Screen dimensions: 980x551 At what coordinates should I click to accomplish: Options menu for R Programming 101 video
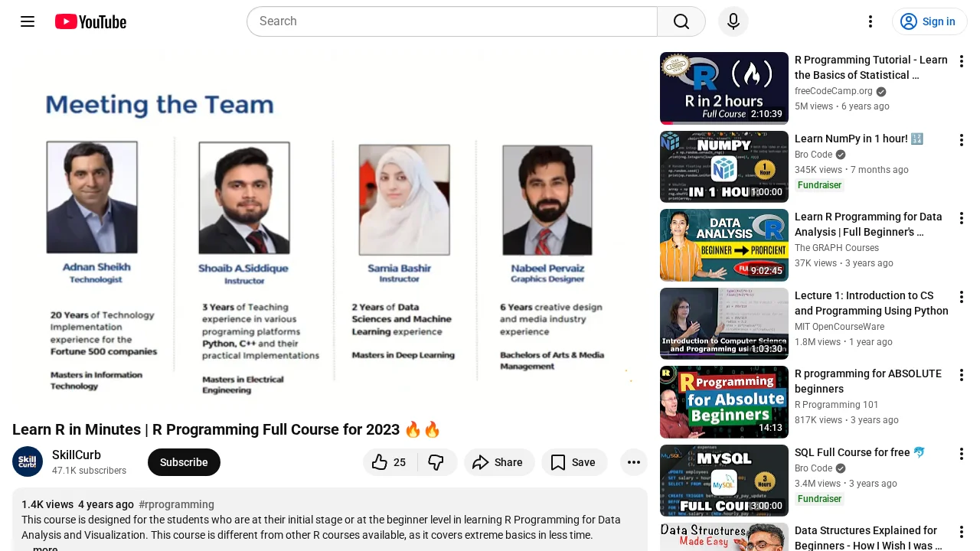pyautogui.click(x=962, y=375)
